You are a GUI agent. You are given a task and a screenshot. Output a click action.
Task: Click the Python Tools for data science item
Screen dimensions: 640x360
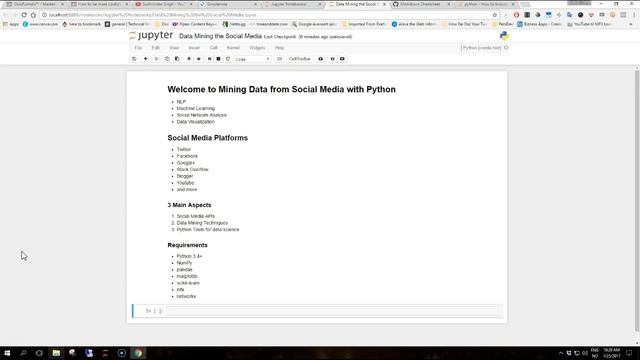pos(208,229)
